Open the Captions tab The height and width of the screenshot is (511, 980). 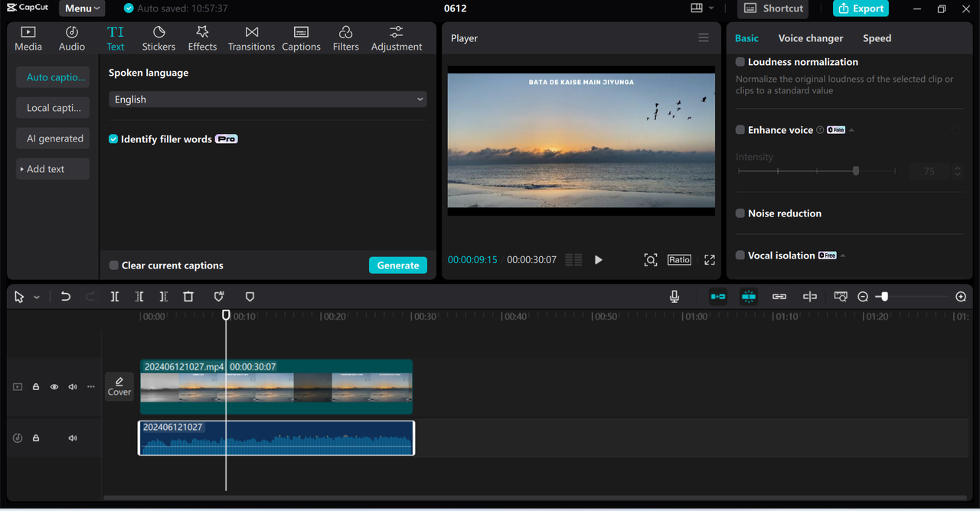[301, 38]
